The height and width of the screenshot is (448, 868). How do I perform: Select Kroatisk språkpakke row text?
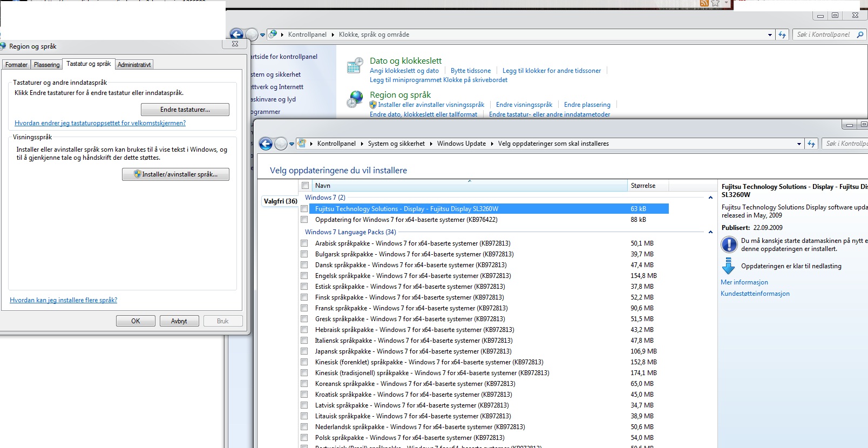(413, 395)
